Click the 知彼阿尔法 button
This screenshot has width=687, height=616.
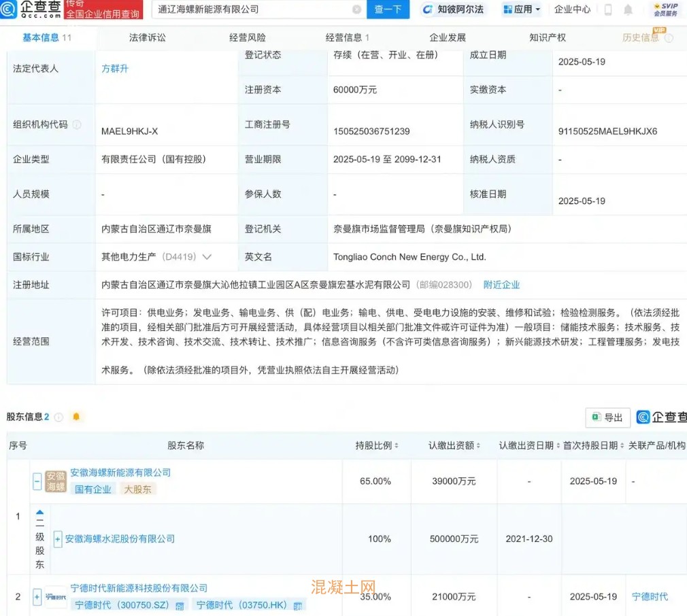click(x=453, y=10)
